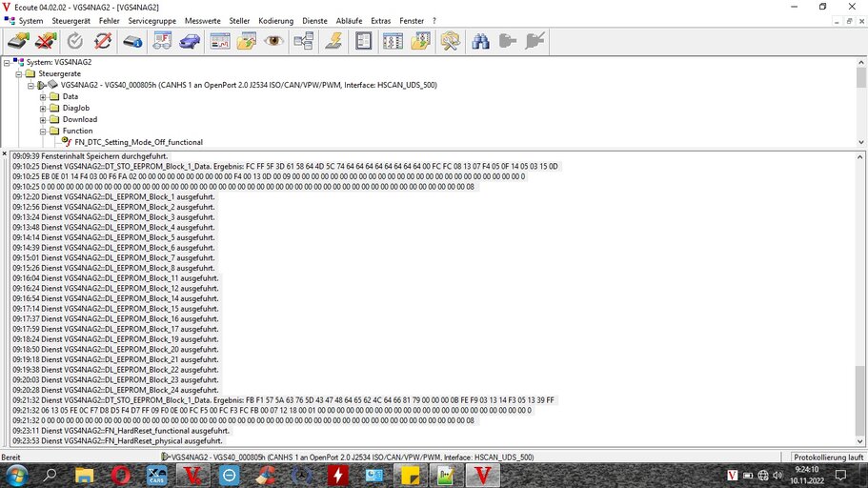
Task: Open the Steller menu
Action: pos(239,21)
